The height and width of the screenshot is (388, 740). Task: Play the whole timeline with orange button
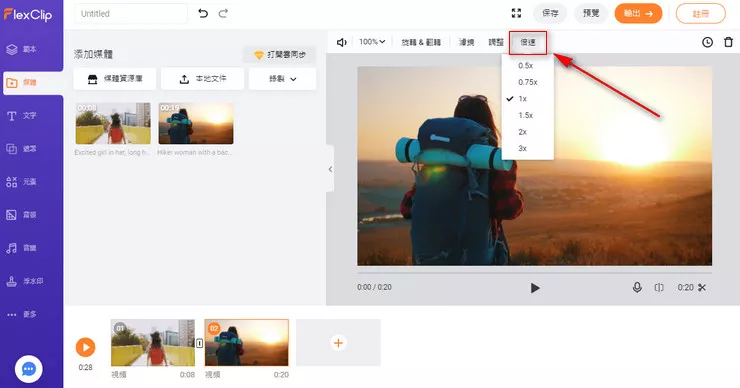pyautogui.click(x=85, y=347)
